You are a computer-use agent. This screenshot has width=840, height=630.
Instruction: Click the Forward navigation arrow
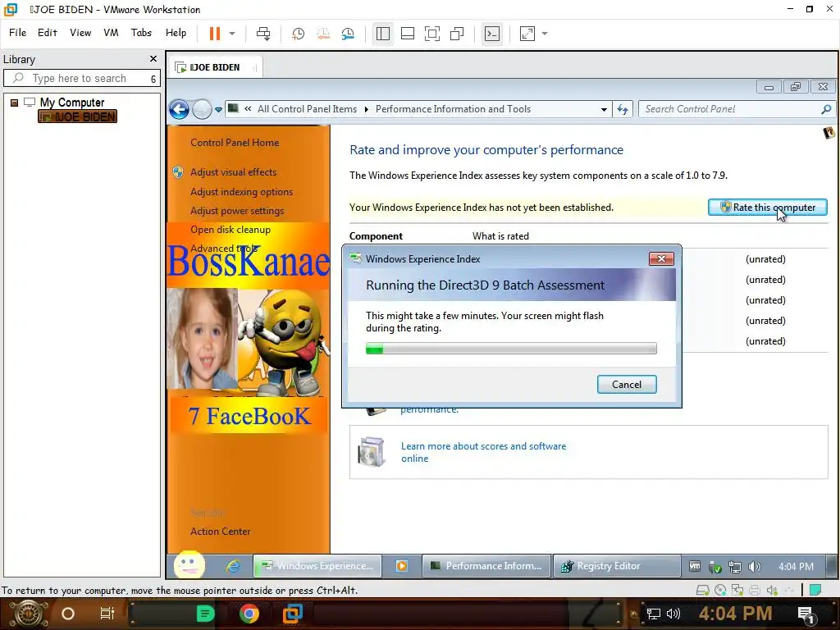[202, 109]
